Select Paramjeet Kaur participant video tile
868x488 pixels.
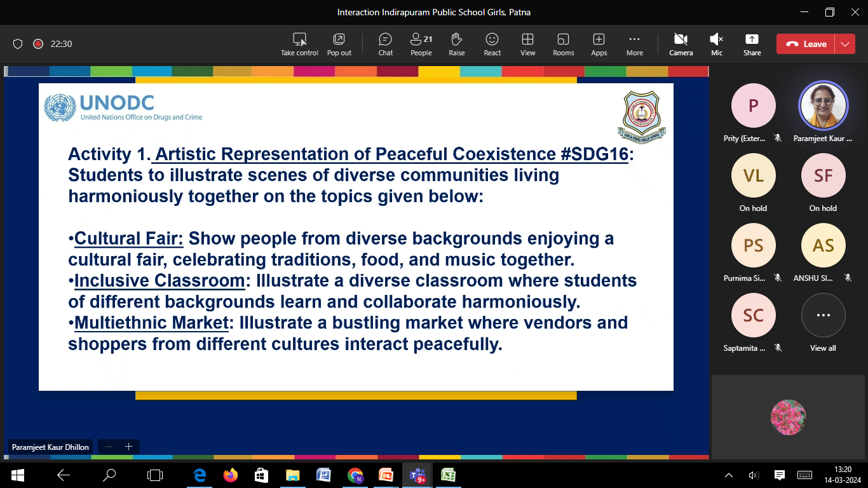tap(823, 111)
